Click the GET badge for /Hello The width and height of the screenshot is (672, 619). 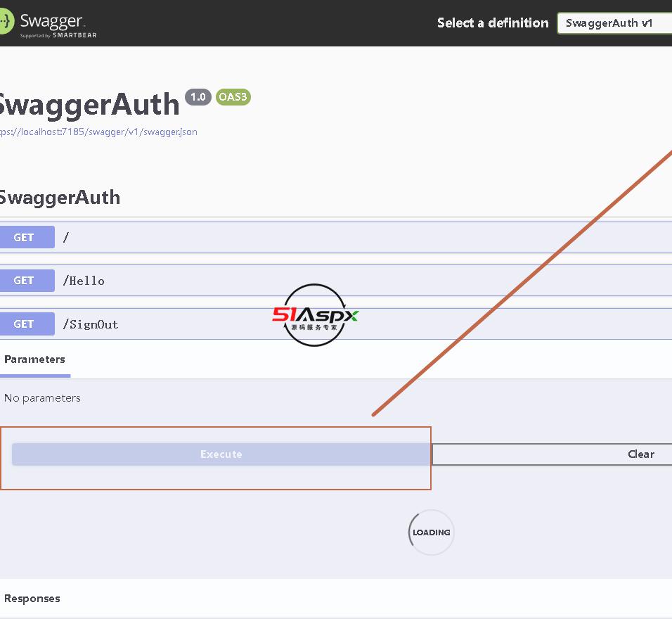point(27,281)
